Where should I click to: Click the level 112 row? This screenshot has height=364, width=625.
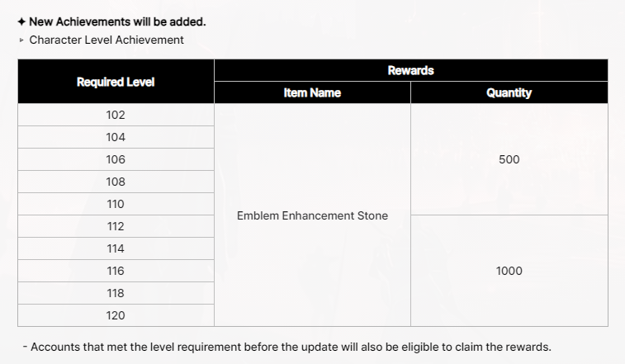click(116, 226)
